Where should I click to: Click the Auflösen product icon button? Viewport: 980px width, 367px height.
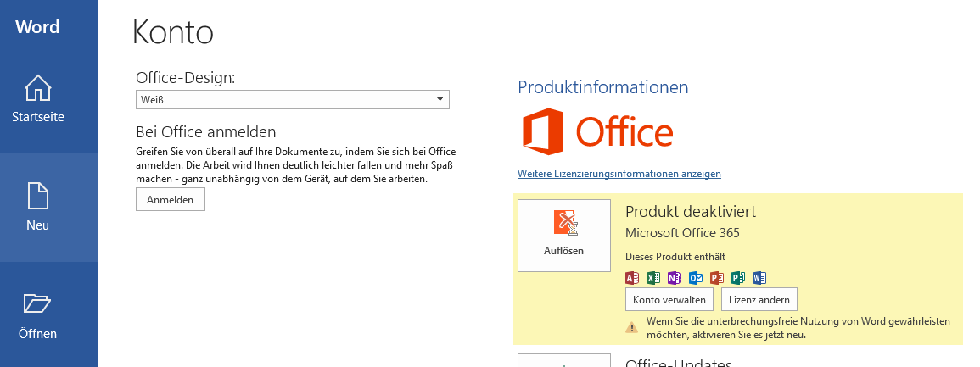563,236
